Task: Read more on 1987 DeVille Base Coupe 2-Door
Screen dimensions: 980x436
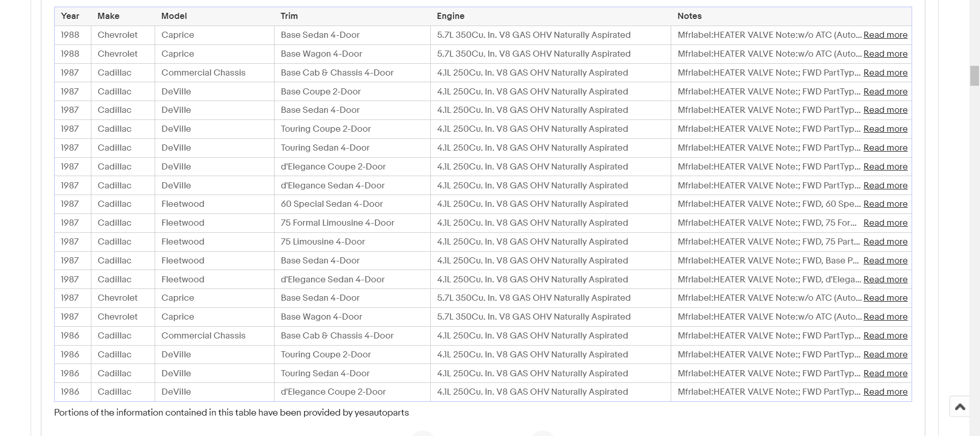Action: [x=885, y=92]
